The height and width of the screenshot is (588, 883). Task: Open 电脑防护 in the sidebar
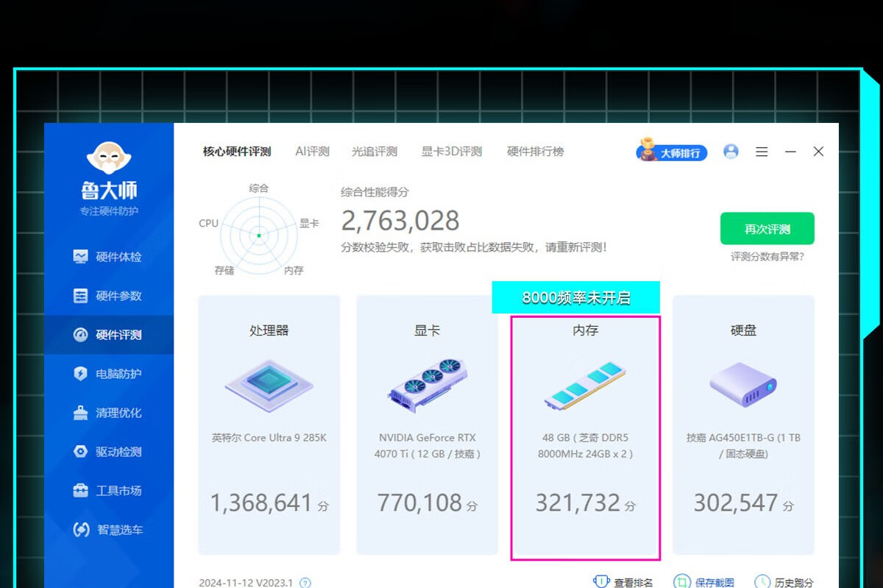[x=107, y=374]
